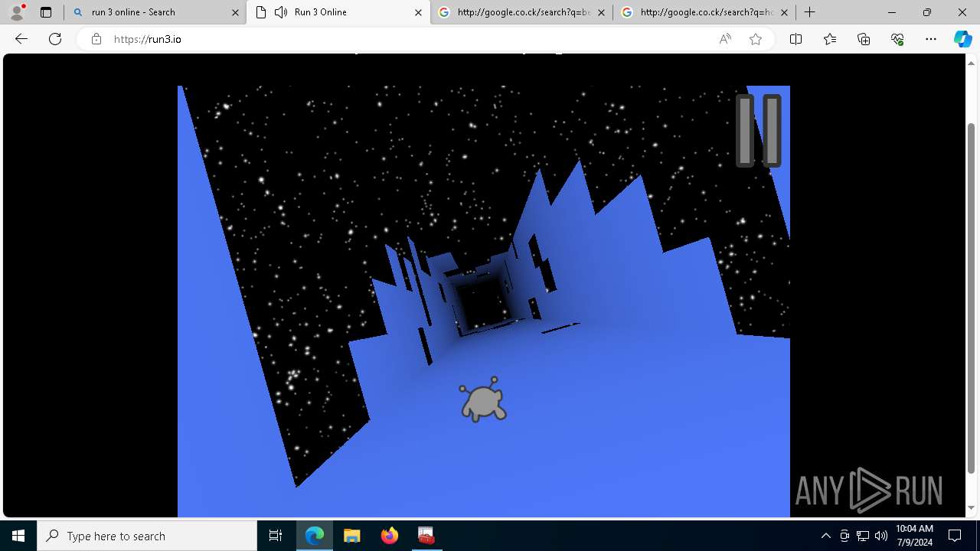Pause the Run 3 game
Screen dimensions: 980x551
(x=759, y=131)
